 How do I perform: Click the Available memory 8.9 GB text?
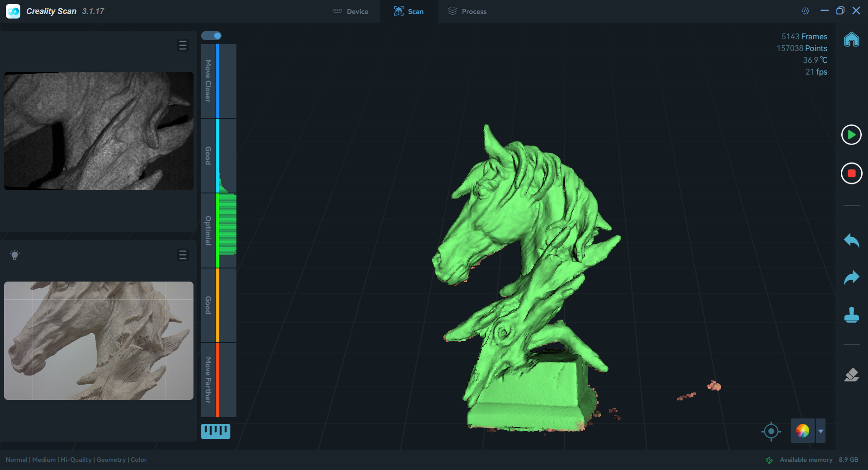pos(819,460)
